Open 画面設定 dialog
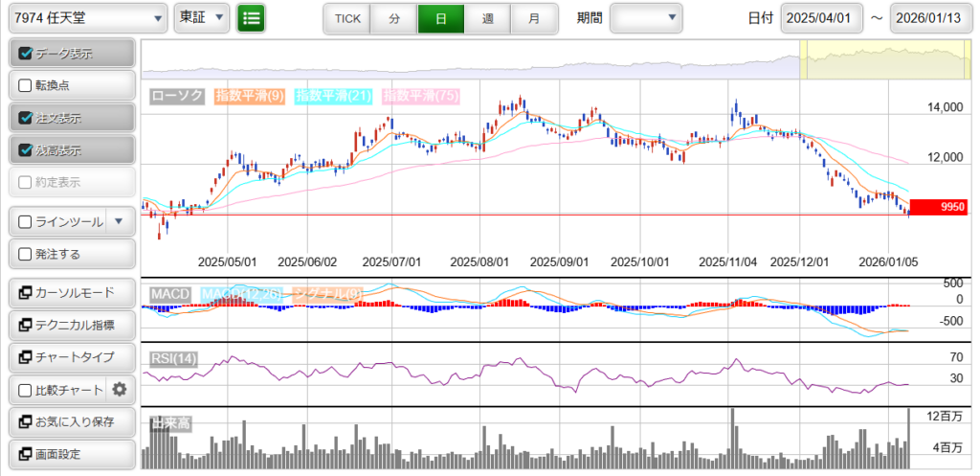 click(x=70, y=455)
